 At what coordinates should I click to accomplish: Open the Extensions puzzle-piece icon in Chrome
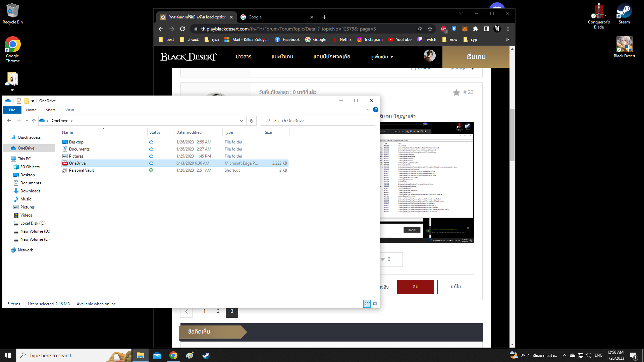click(476, 29)
